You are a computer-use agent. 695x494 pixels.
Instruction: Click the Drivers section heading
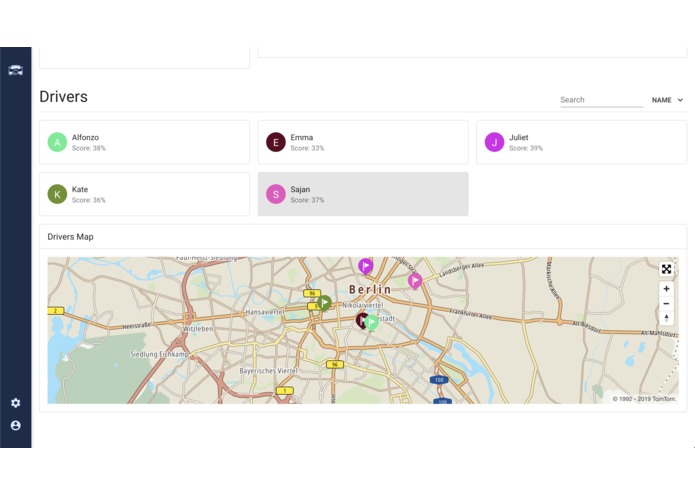coord(63,97)
